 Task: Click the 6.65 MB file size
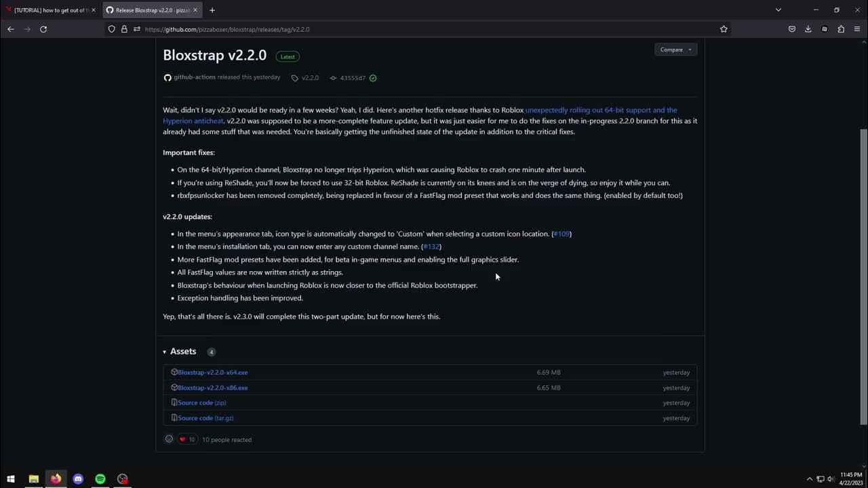(x=549, y=388)
